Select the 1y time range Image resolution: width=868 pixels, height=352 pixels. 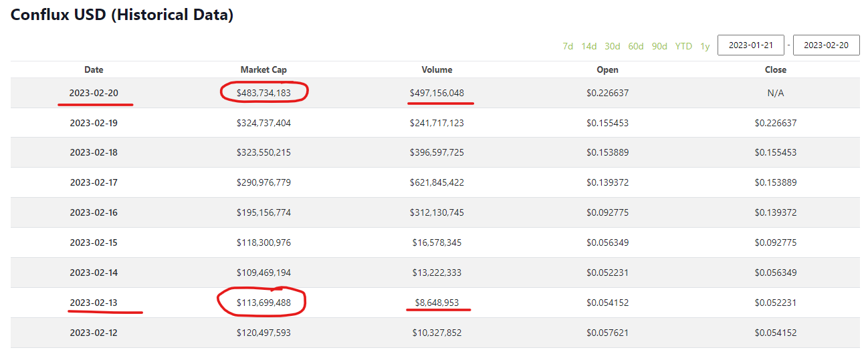coord(705,46)
